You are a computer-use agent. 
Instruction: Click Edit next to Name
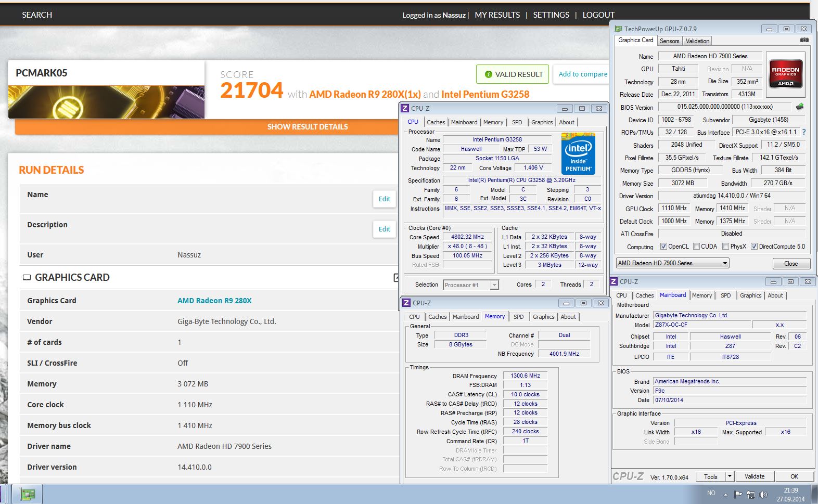click(385, 199)
